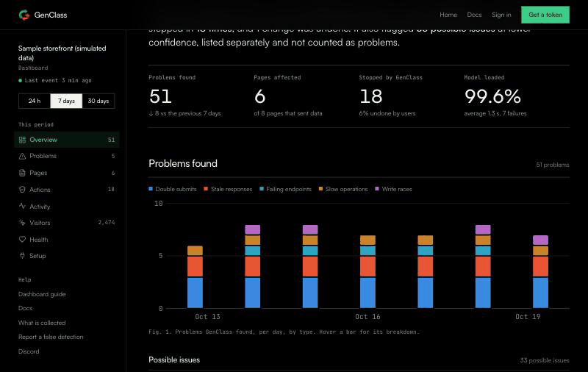Open the Discord link
Viewport: 588px width, 372px height.
[x=29, y=351]
